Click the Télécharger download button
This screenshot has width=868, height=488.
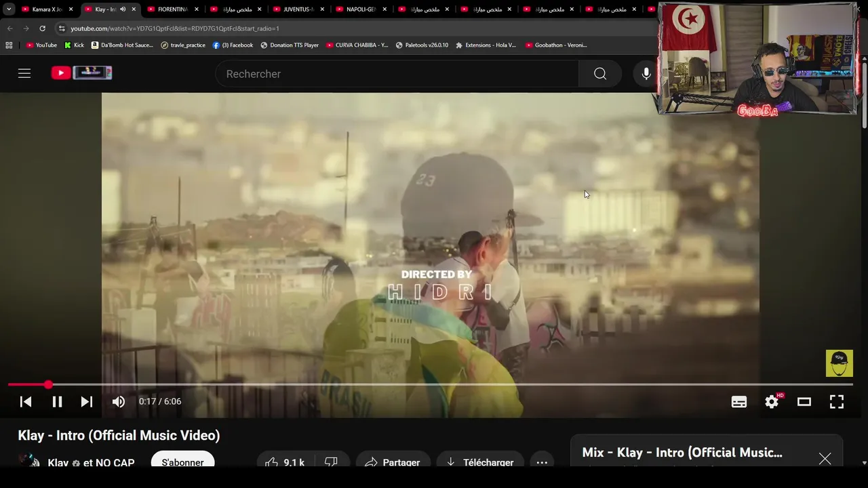pyautogui.click(x=480, y=462)
